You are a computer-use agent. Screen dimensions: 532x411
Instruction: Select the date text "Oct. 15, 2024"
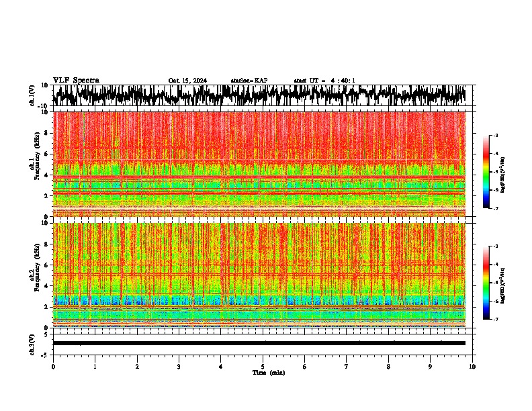coord(187,81)
